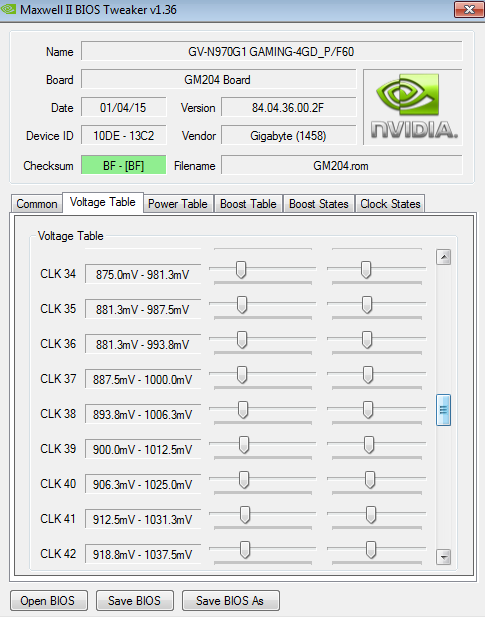Viewport: 485px width, 617px height.
Task: Select the Voltage Table tab
Action: [x=103, y=202]
